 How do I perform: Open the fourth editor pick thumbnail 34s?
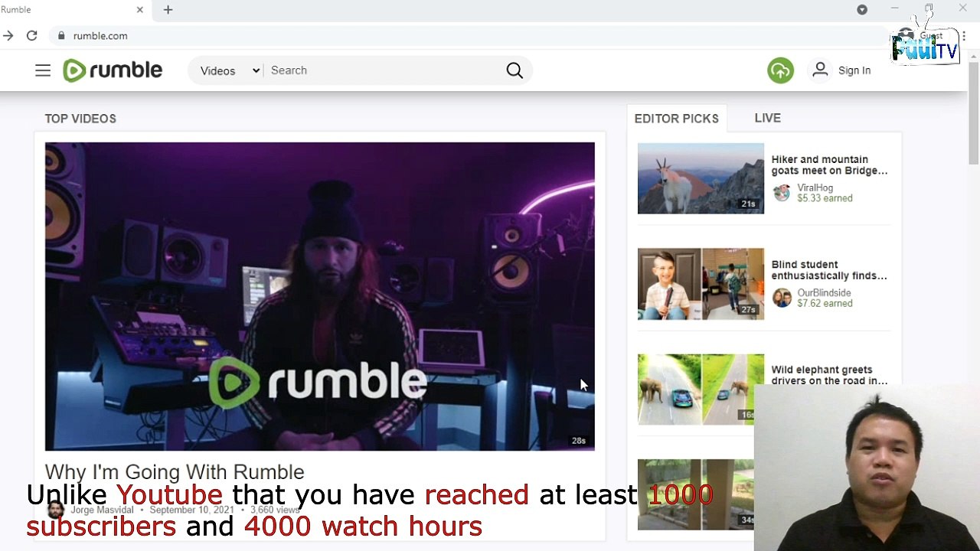[x=695, y=494]
